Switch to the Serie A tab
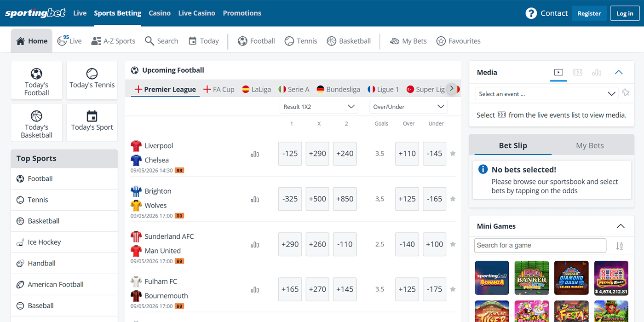 pos(294,89)
